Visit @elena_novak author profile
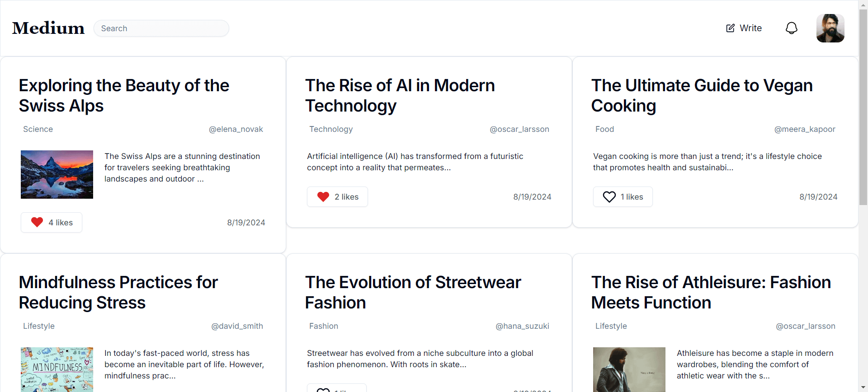868x392 pixels. click(x=236, y=129)
